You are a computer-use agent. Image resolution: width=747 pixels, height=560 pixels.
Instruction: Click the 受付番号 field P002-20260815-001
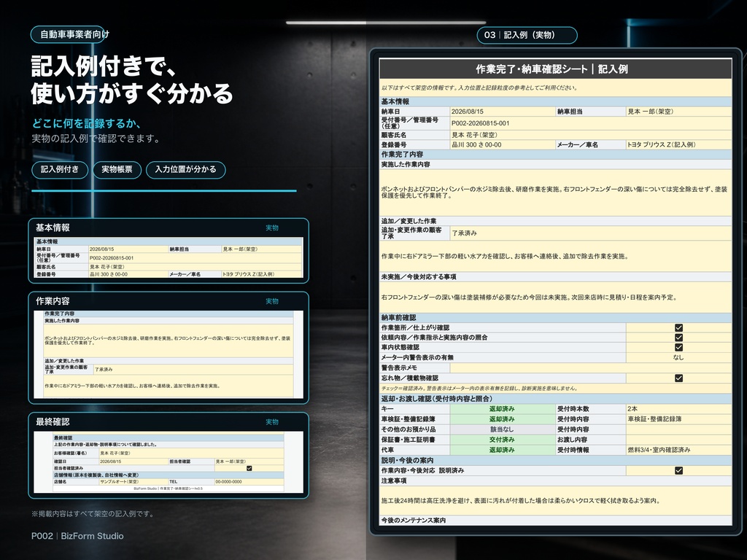pos(591,123)
